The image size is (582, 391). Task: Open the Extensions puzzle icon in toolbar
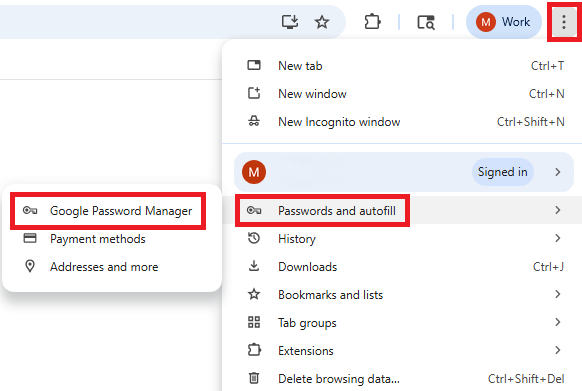point(372,22)
